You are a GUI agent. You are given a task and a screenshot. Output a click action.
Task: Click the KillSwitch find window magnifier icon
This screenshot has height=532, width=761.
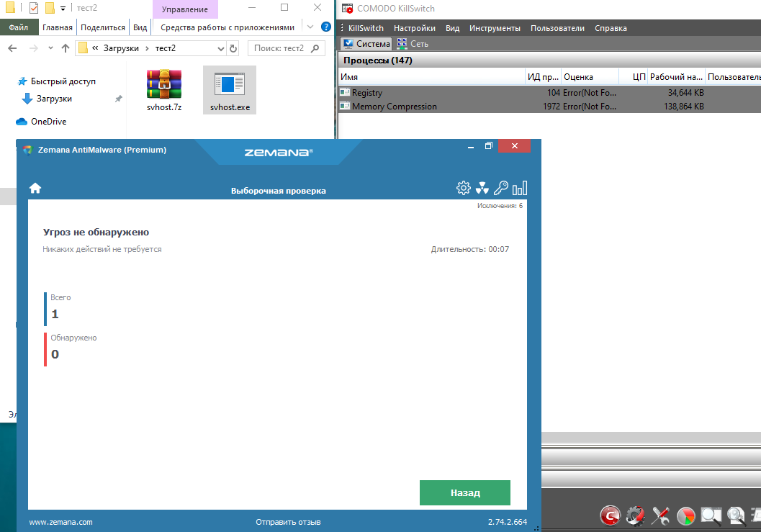(x=711, y=515)
